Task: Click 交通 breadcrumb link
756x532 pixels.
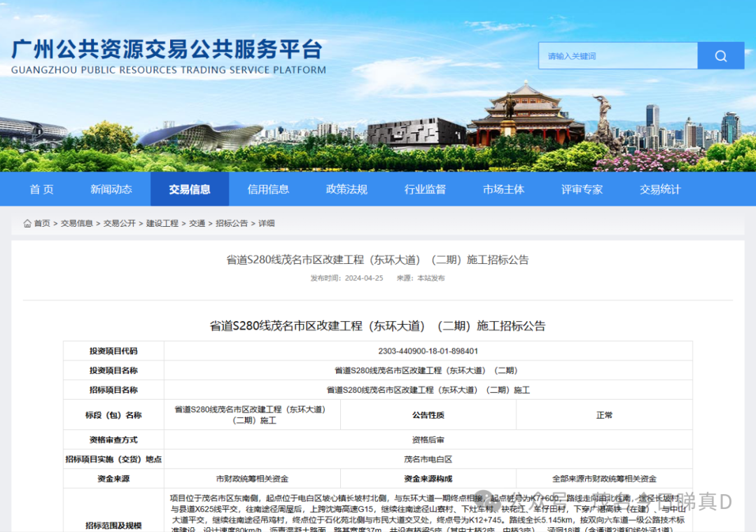Action: click(x=197, y=223)
